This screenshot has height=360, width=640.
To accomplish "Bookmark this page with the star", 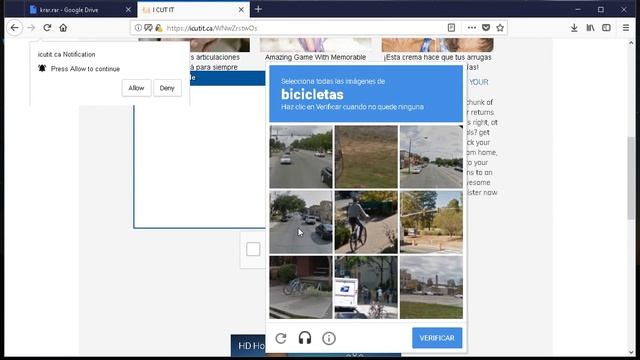I will 500,28.
